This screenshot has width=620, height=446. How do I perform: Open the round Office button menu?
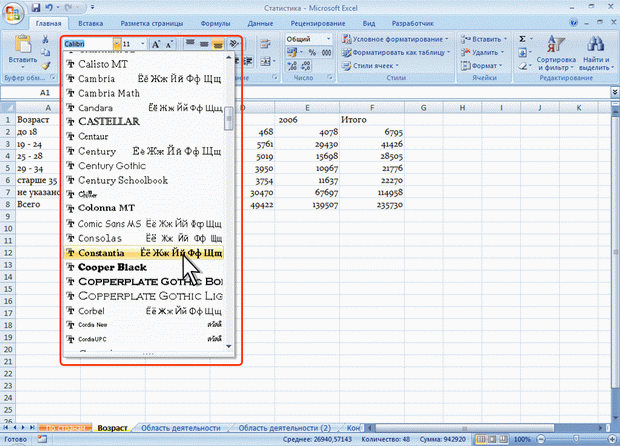coord(13,13)
